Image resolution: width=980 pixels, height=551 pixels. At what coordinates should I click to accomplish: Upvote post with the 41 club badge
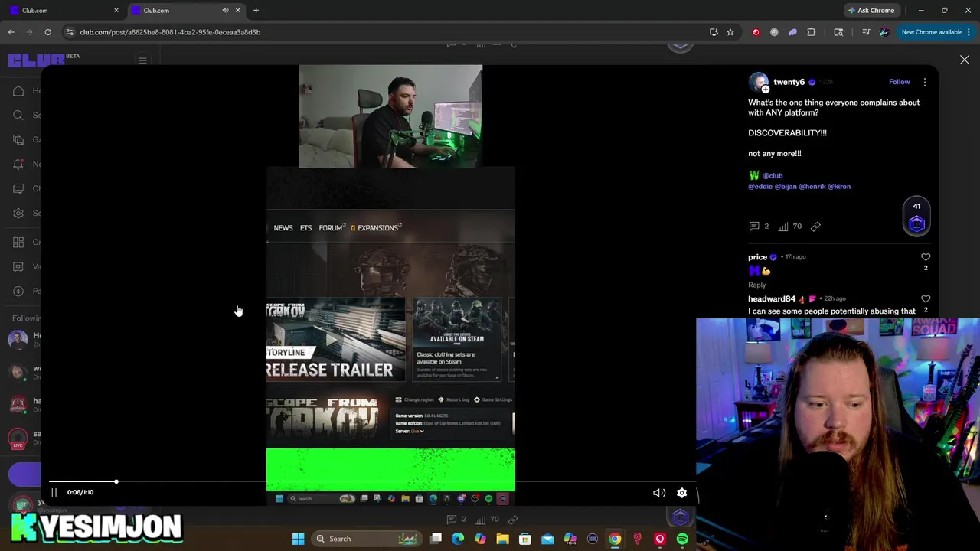pyautogui.click(x=916, y=217)
